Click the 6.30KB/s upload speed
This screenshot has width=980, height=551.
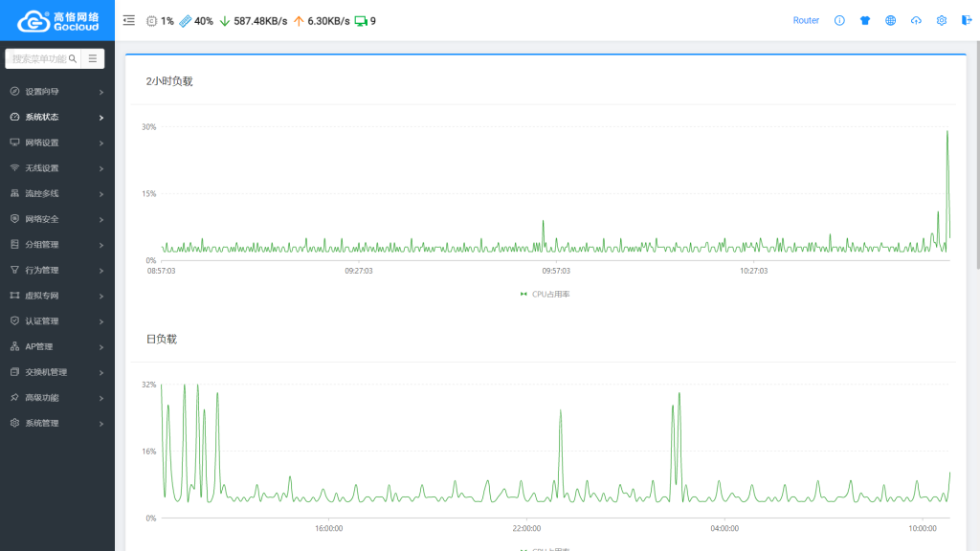coord(329,21)
